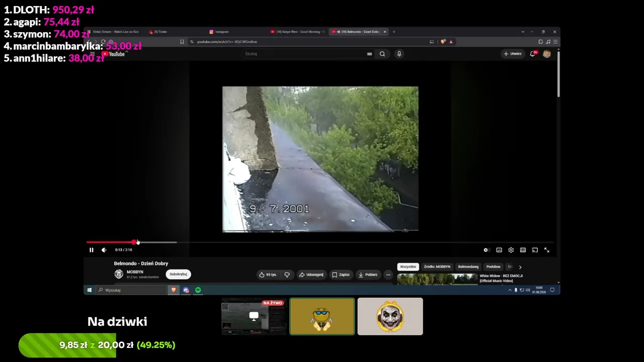This screenshot has width=644, height=362.
Task: Open the browser hamburger menu
Action: [555, 42]
